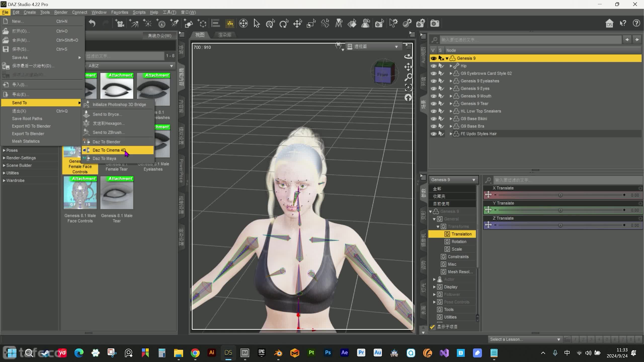The width and height of the screenshot is (644, 362).
Task: Adjust the X Translate slider
Action: click(x=560, y=195)
